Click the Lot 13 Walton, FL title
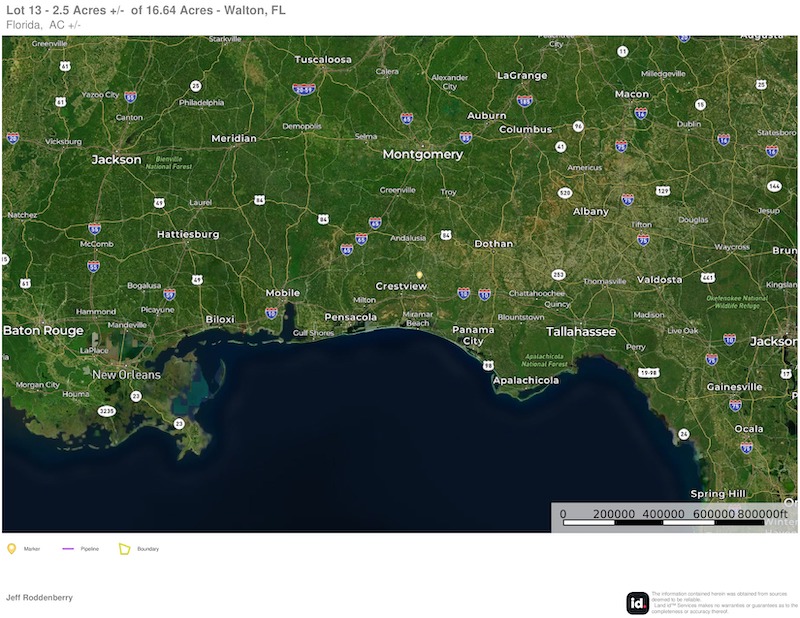The image size is (800, 618). pos(145,10)
